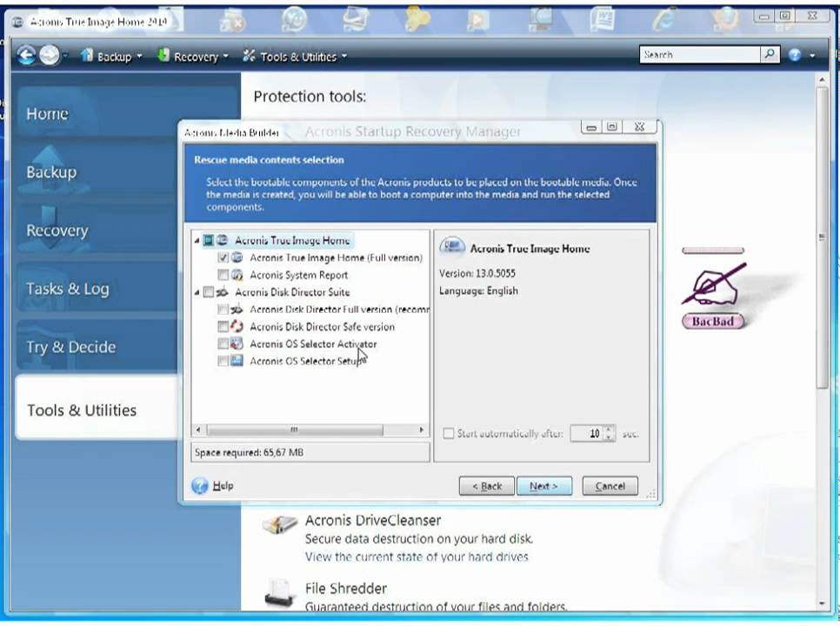Open the navigation history dropdown arrow
Screen dimensions: 840x626
(x=66, y=55)
